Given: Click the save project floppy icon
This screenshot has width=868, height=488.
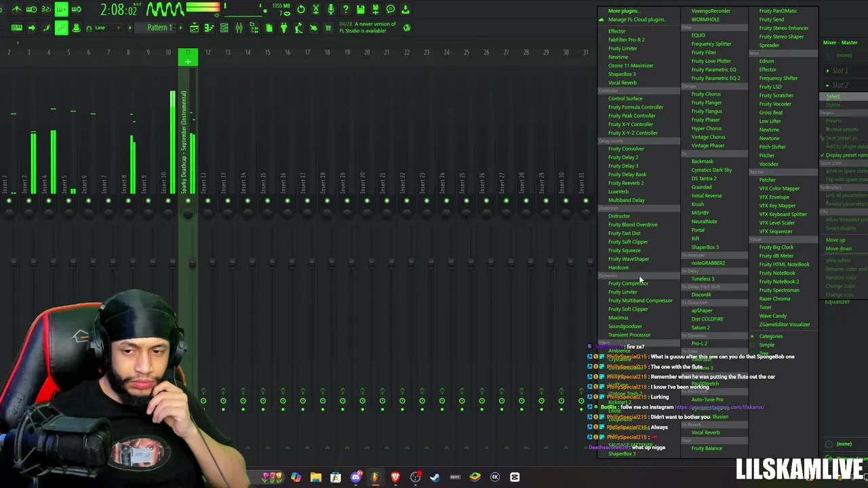Looking at the screenshot, I should tap(361, 9).
